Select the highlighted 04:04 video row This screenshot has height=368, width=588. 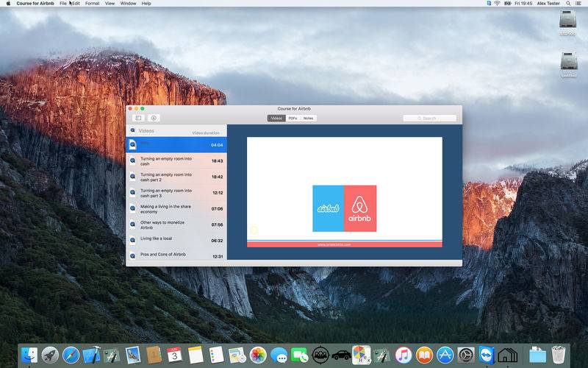coord(176,144)
